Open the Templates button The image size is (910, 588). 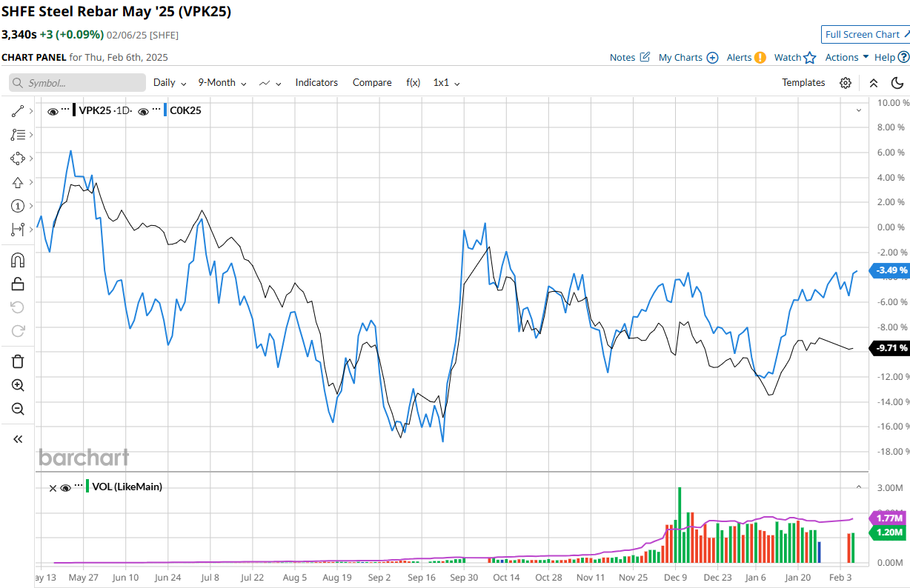(803, 83)
